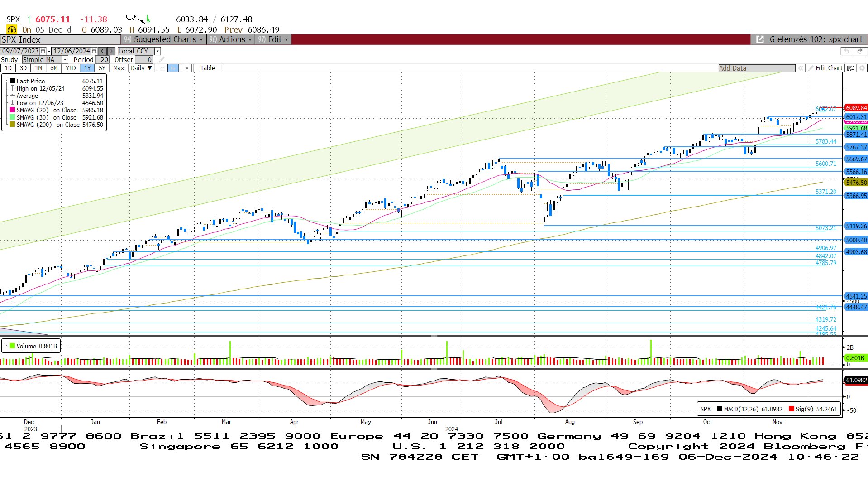Expand the Daily periodicity dropdown
Viewport: 868px width, 482px height.
[x=141, y=68]
